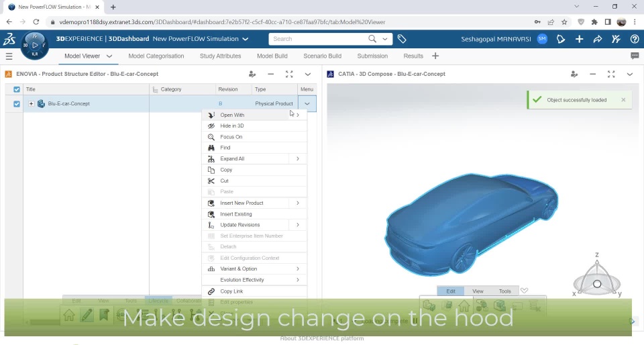Expand the Update Revisions submenu

point(298,225)
